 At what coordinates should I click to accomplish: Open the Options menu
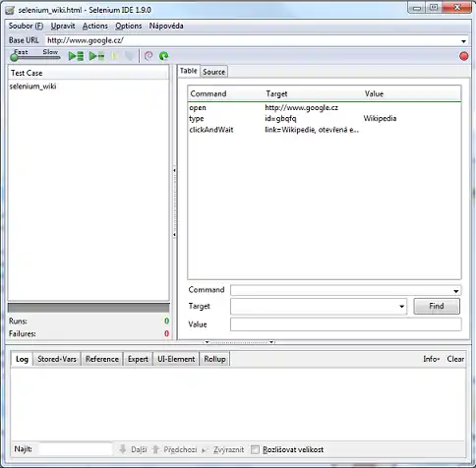(x=129, y=26)
